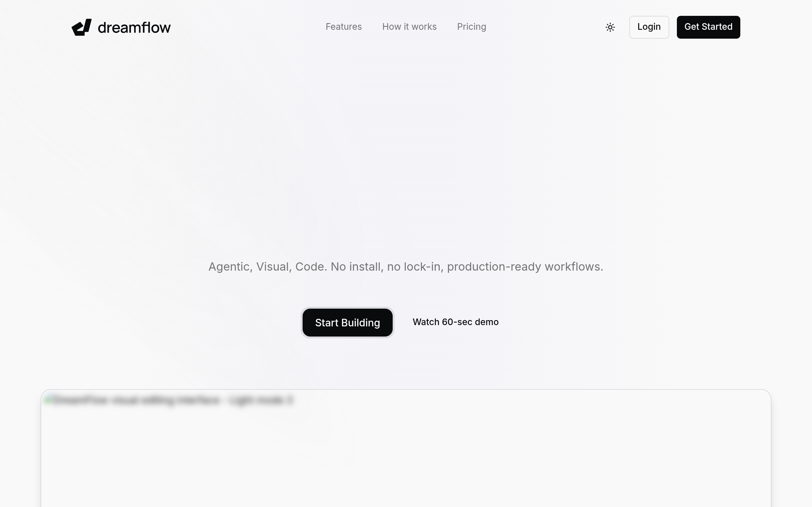This screenshot has height=507, width=812.
Task: Click the word Agentic in the tagline
Action: tap(230, 267)
